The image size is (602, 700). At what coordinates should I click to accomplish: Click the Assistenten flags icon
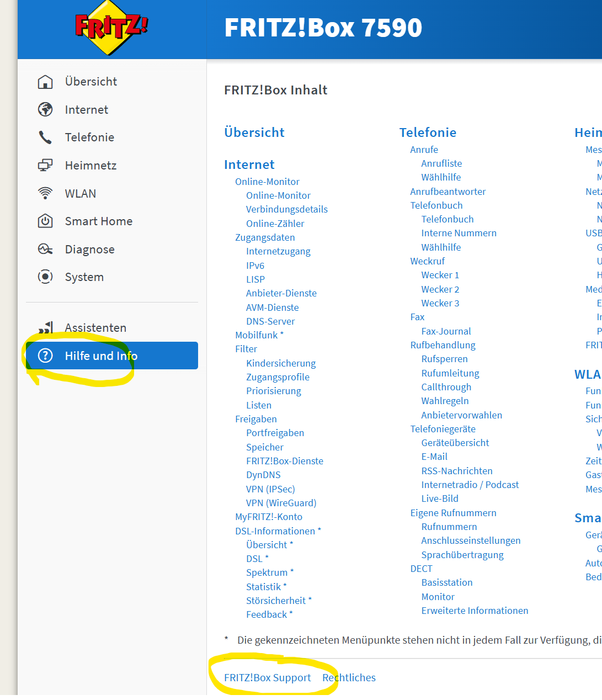pyautogui.click(x=46, y=328)
